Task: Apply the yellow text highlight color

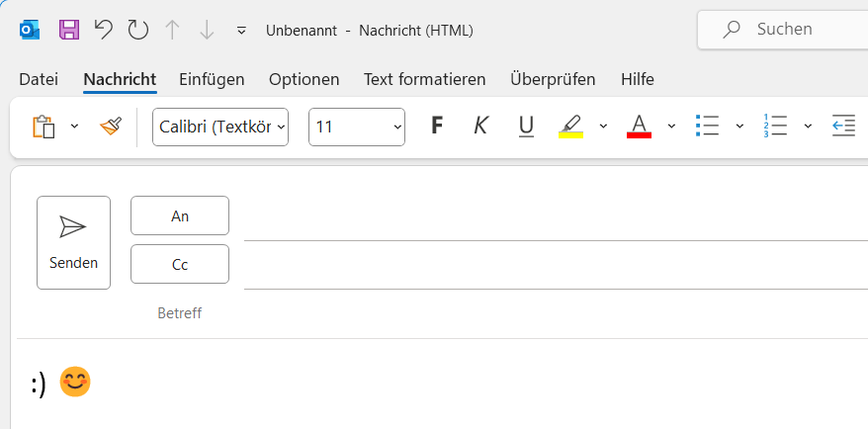Action: pyautogui.click(x=570, y=126)
